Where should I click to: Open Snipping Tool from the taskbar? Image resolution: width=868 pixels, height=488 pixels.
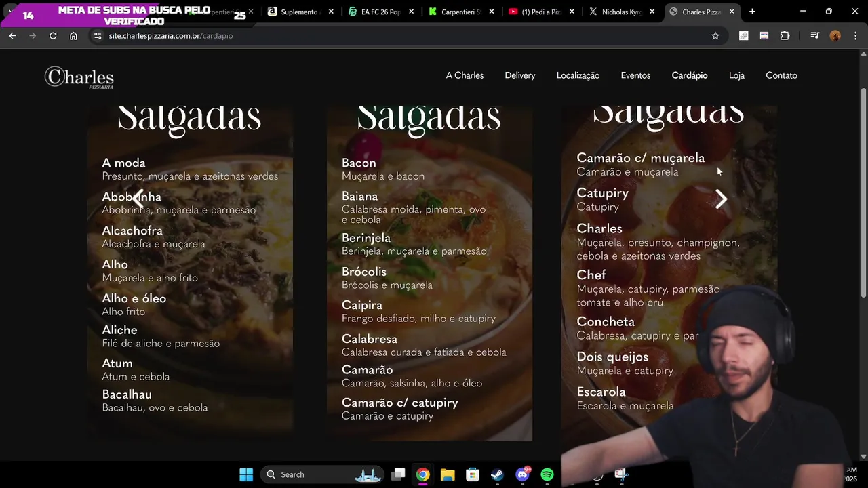(621, 474)
